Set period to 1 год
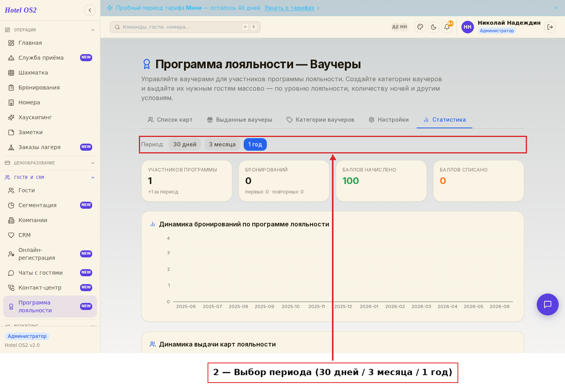 tap(255, 144)
